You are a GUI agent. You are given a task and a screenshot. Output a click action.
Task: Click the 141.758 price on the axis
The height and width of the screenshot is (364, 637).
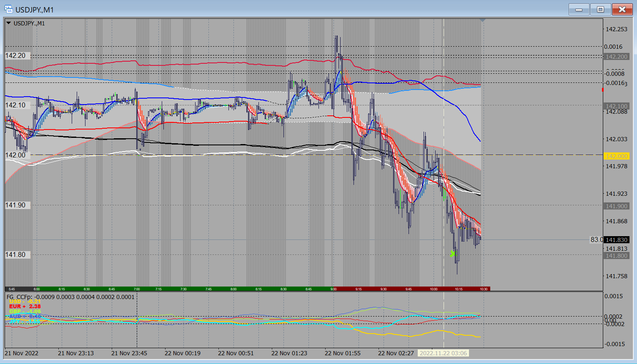617,276
